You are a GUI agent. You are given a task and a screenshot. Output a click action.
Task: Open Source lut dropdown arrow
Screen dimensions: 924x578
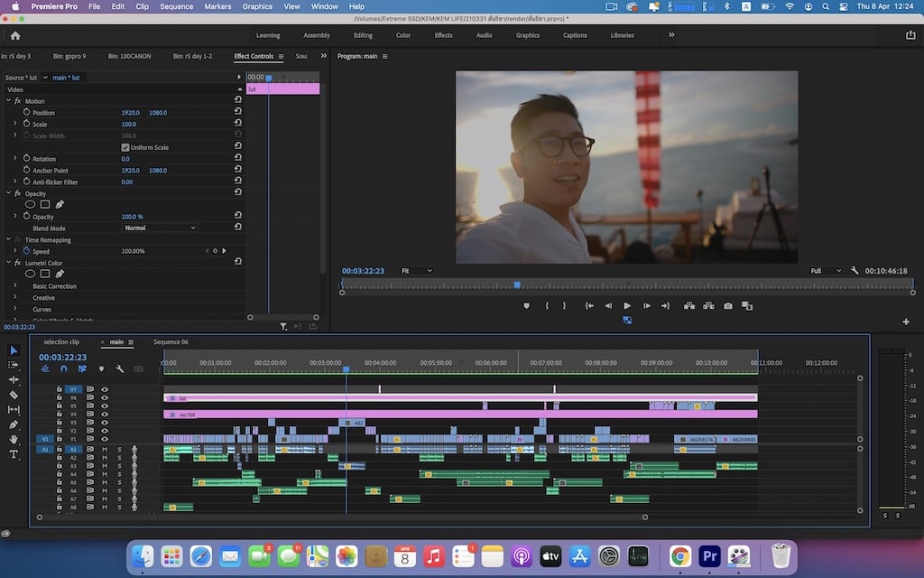(x=45, y=78)
